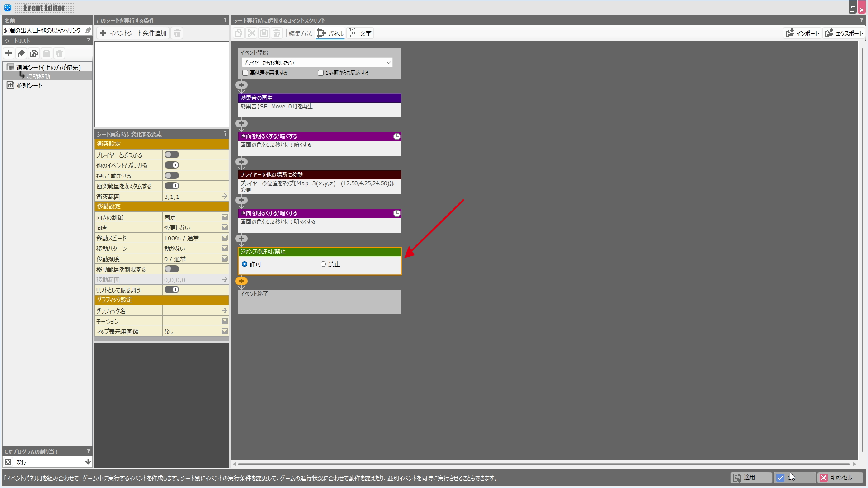Open 移動パターン dropdown

(x=225, y=248)
